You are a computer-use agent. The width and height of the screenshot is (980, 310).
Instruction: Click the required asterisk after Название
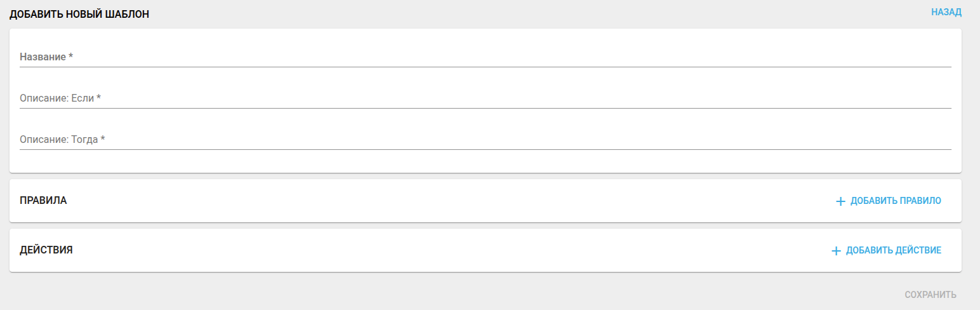click(x=71, y=57)
